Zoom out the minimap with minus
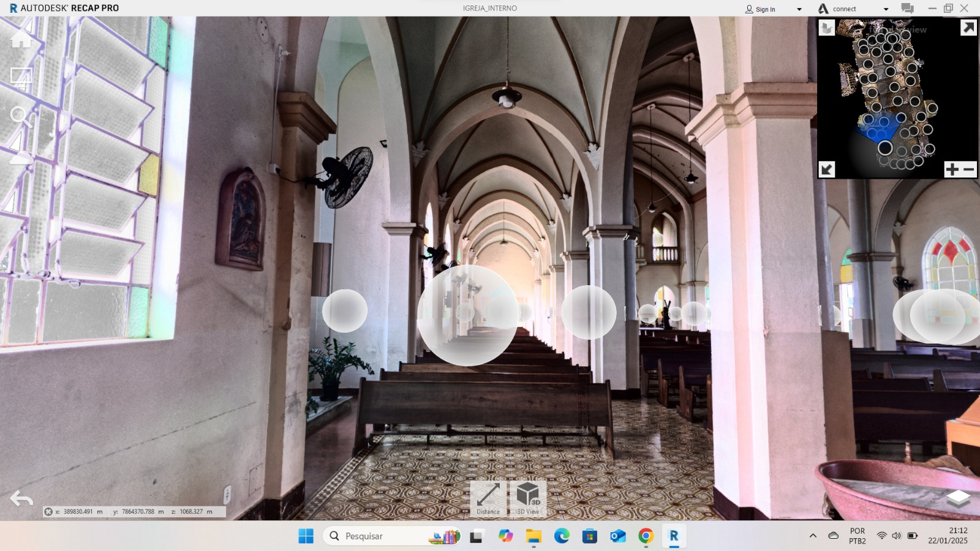The image size is (980, 551). 969,170
